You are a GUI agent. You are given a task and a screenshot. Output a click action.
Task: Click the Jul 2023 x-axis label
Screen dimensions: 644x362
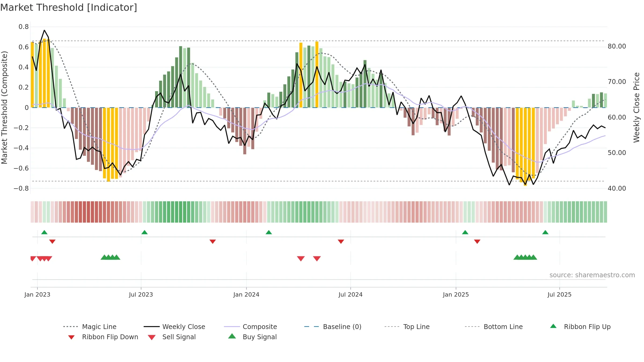coord(141,294)
